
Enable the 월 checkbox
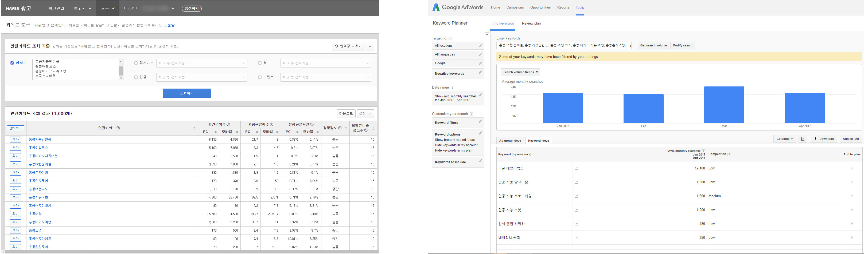(260, 63)
